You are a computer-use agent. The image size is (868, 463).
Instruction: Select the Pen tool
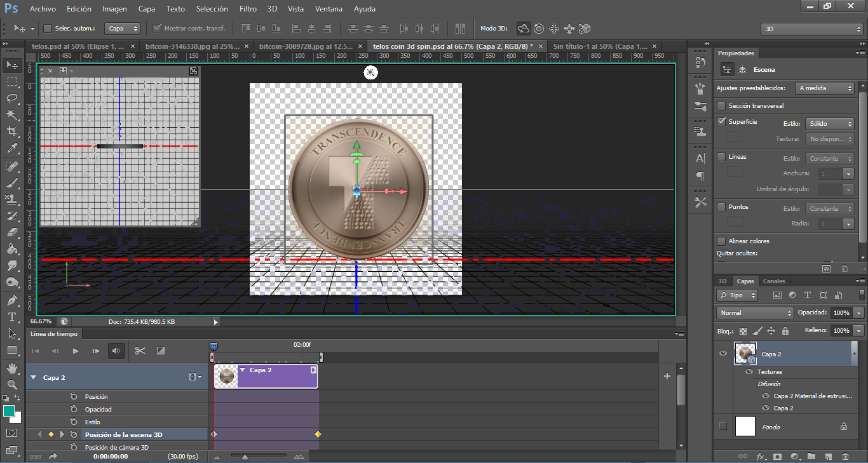[x=12, y=300]
